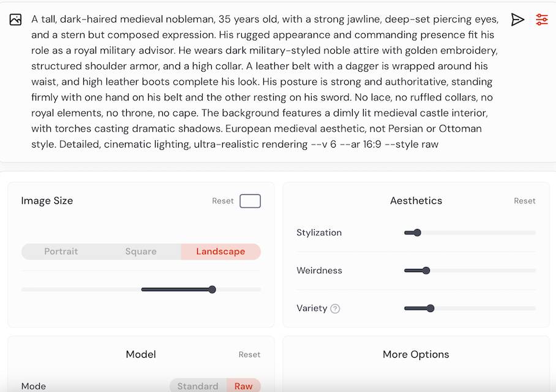The height and width of the screenshot is (392, 556).
Task: Switch Mode to Raw
Action: 243,386
